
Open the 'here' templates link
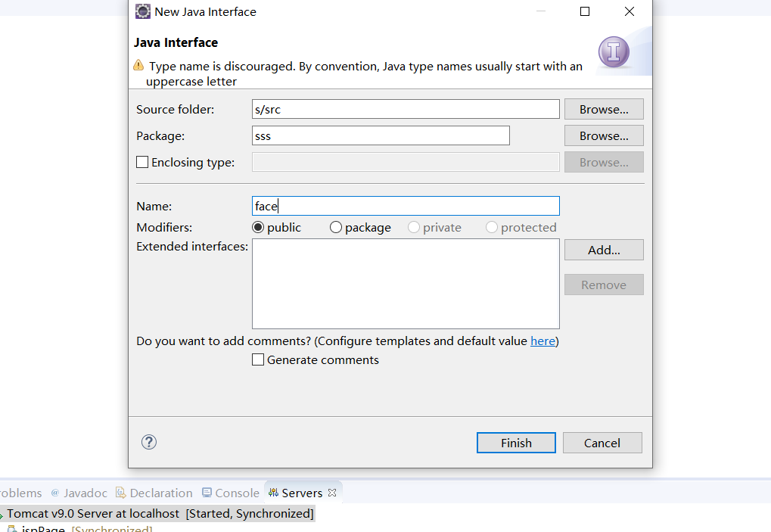[x=542, y=341]
